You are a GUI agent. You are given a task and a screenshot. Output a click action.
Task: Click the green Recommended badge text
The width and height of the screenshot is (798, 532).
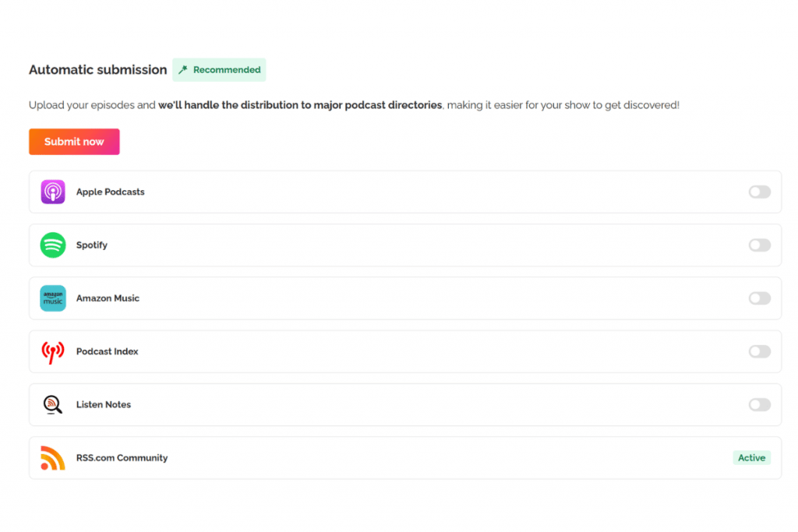coord(227,70)
